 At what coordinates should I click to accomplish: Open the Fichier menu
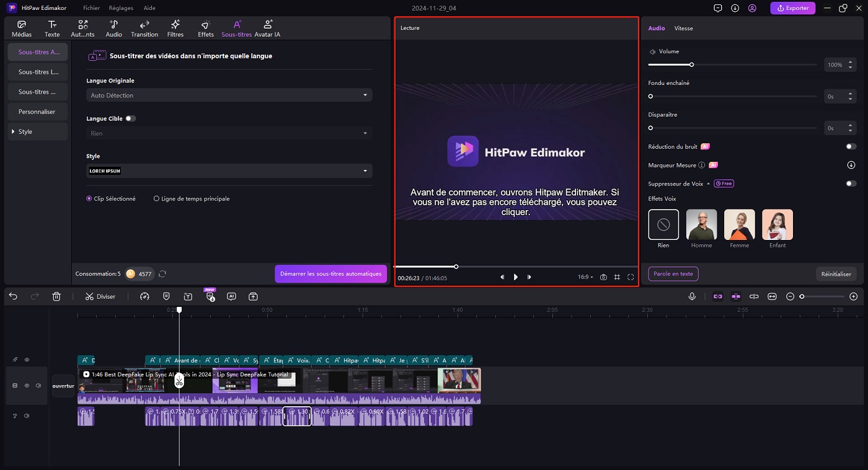(x=91, y=8)
